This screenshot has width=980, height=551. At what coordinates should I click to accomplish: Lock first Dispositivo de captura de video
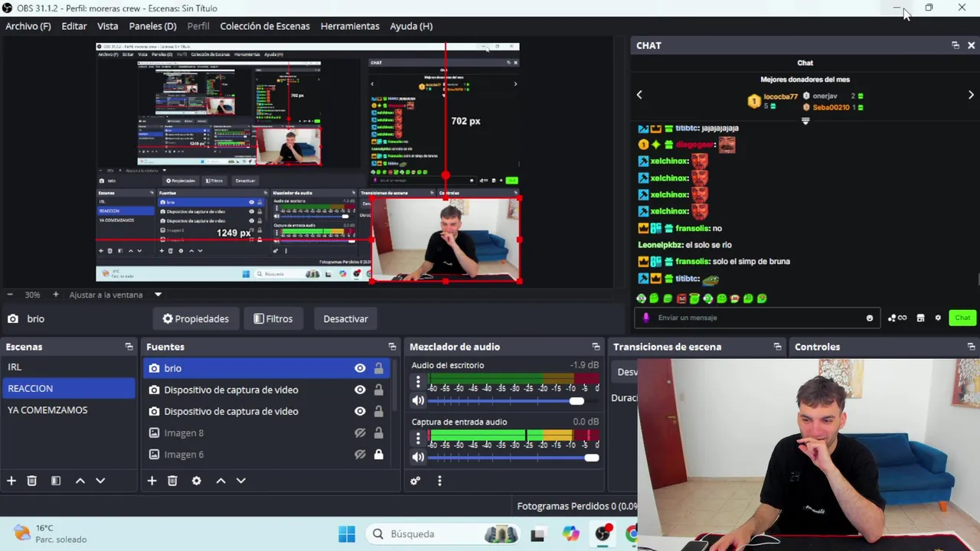coord(378,390)
